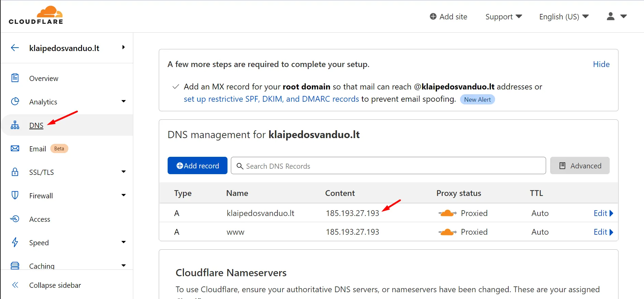
Task: Go to the DNS section
Action: click(x=36, y=125)
